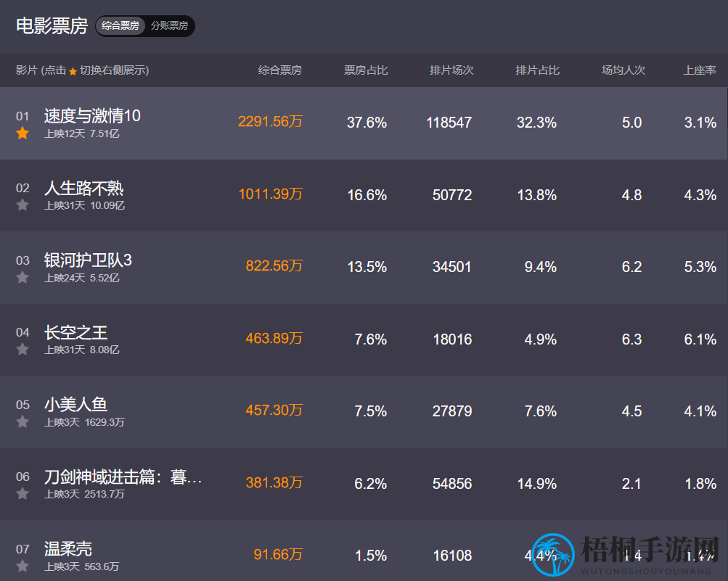This screenshot has width=728, height=581.
Task: Click the 6.3 average attendance value
Action: [631, 339]
